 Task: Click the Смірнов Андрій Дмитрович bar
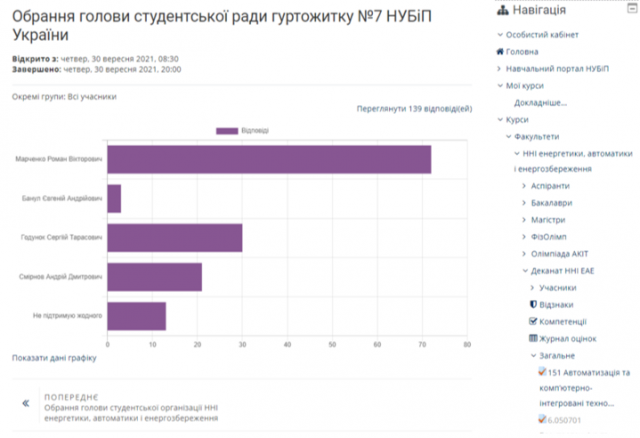click(155, 277)
